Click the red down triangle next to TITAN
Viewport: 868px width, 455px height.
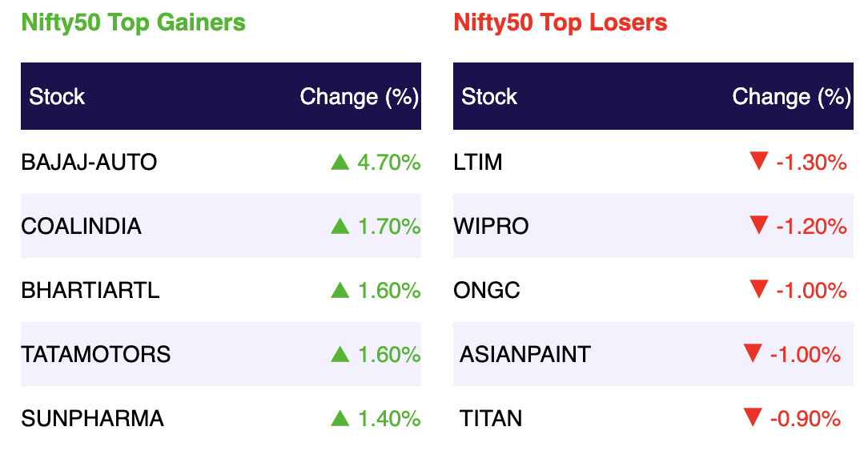[753, 417]
